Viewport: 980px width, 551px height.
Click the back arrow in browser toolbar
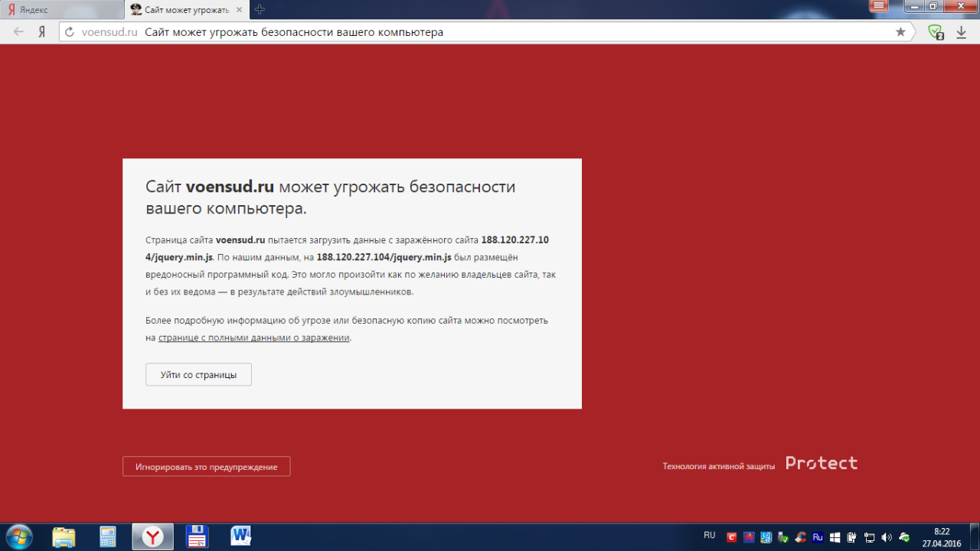[19, 32]
